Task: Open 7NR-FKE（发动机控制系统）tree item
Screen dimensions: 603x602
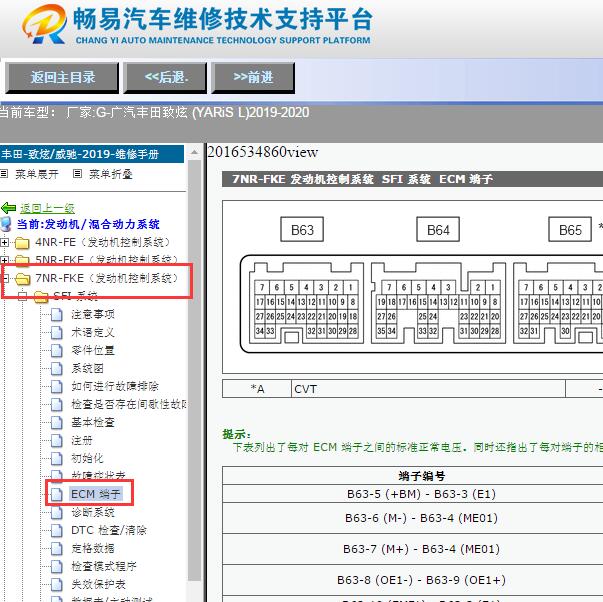Action: (x=107, y=278)
